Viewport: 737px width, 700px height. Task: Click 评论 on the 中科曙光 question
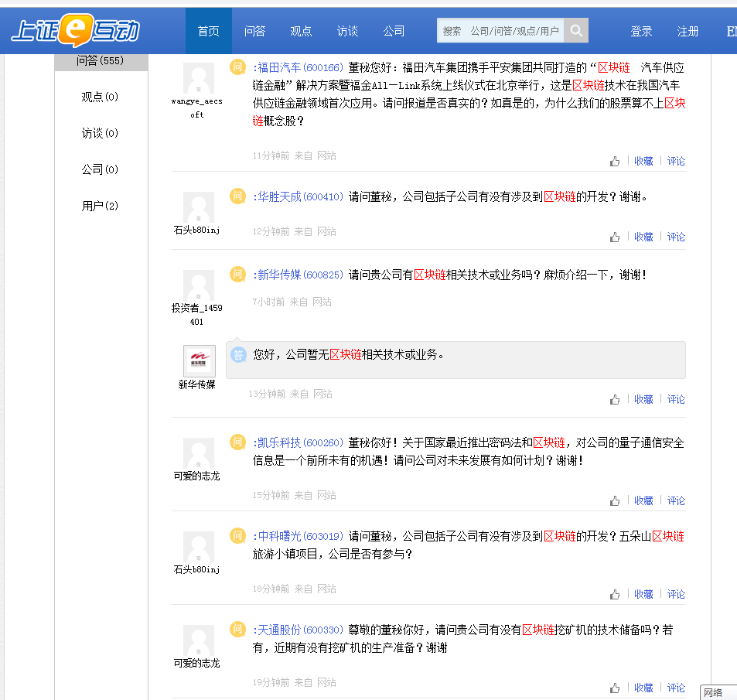(x=676, y=594)
